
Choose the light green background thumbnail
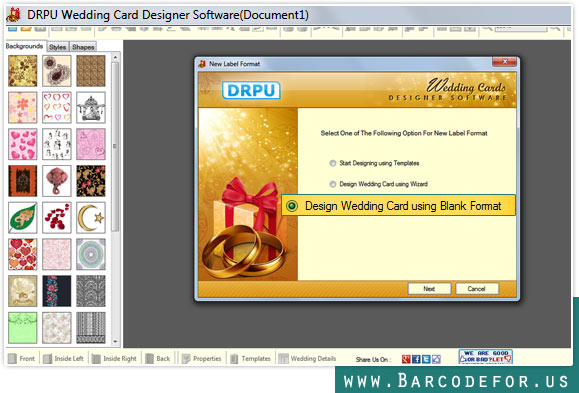pyautogui.click(x=23, y=328)
